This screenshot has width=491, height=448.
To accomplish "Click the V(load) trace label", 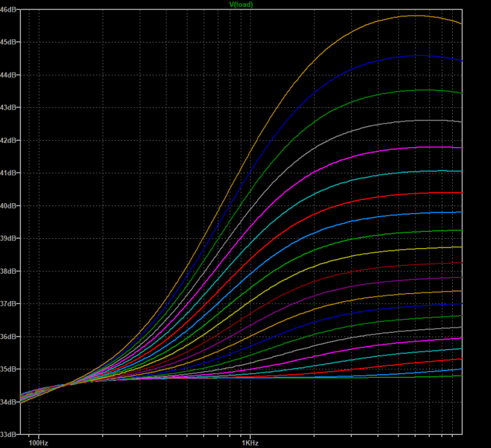I will pos(241,4).
